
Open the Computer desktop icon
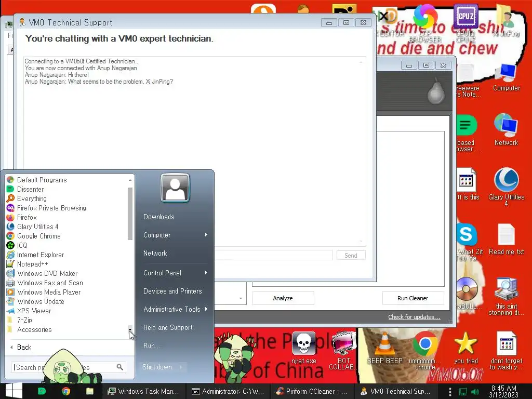[x=506, y=77]
